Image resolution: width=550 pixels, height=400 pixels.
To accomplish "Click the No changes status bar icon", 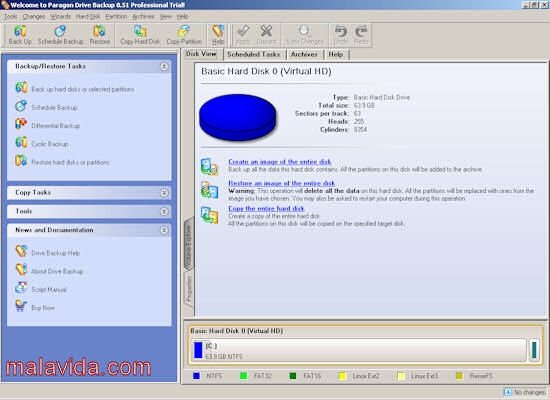I will [x=507, y=392].
